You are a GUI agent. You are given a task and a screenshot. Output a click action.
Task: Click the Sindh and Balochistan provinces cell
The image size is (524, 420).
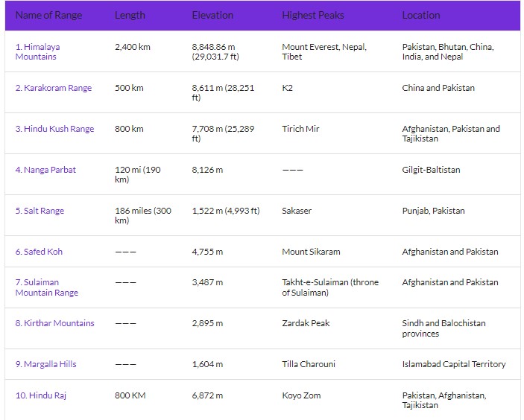tap(443, 328)
